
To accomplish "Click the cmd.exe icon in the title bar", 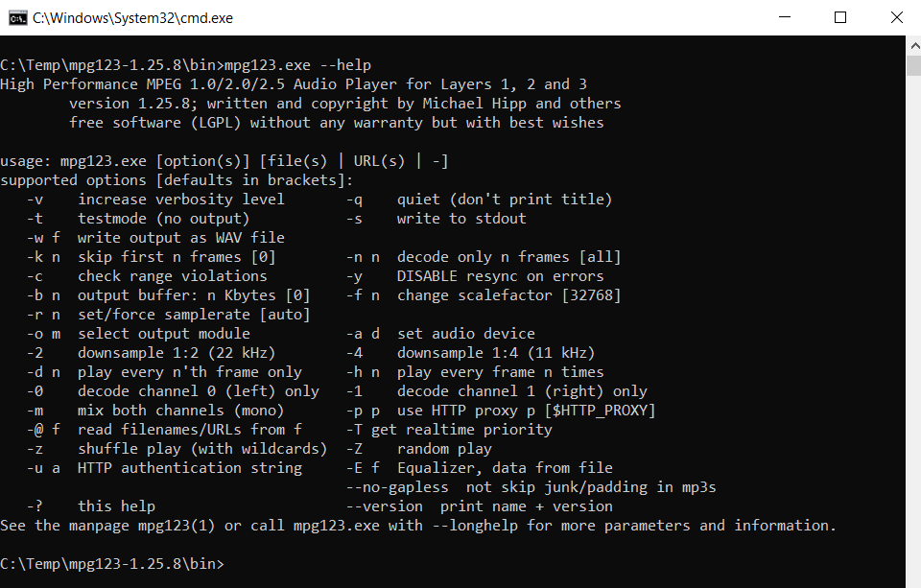I will (x=16, y=17).
